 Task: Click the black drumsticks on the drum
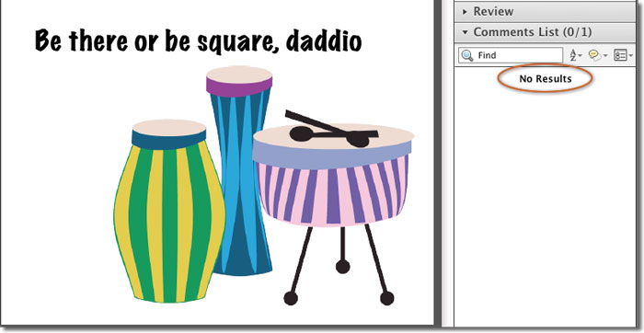tap(332, 129)
